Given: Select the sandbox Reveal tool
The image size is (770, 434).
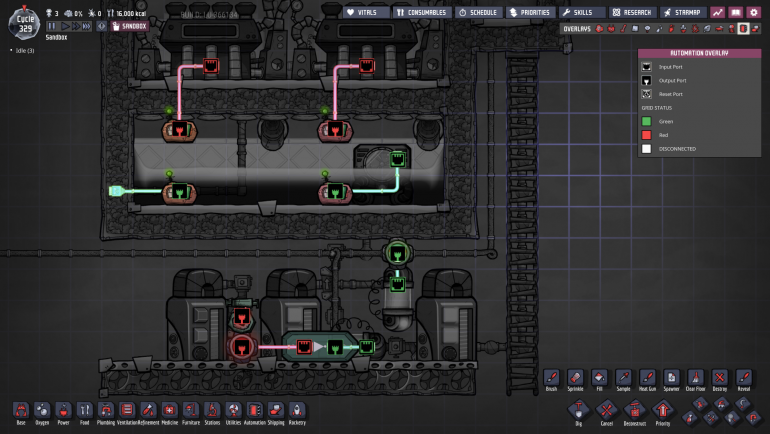Looking at the screenshot, I should click(x=743, y=378).
